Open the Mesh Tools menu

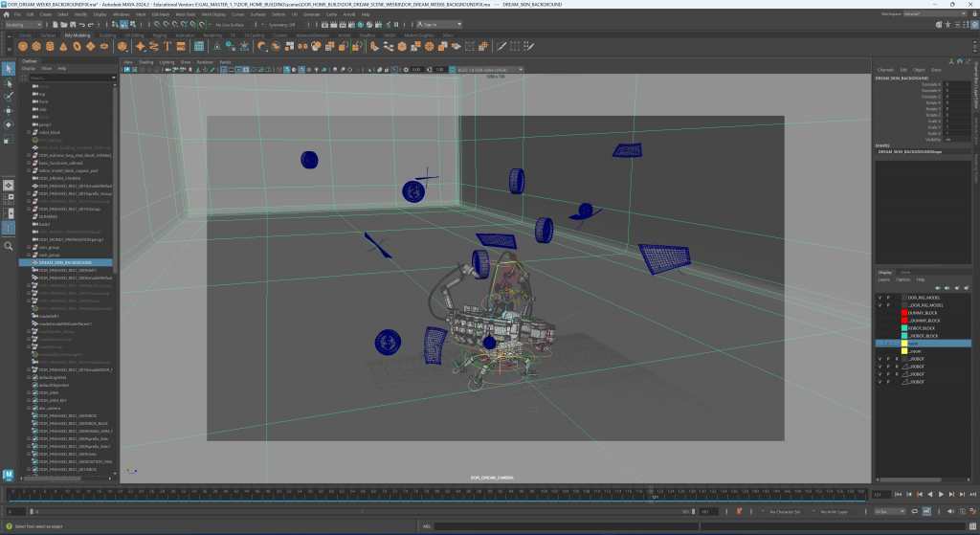186,14
